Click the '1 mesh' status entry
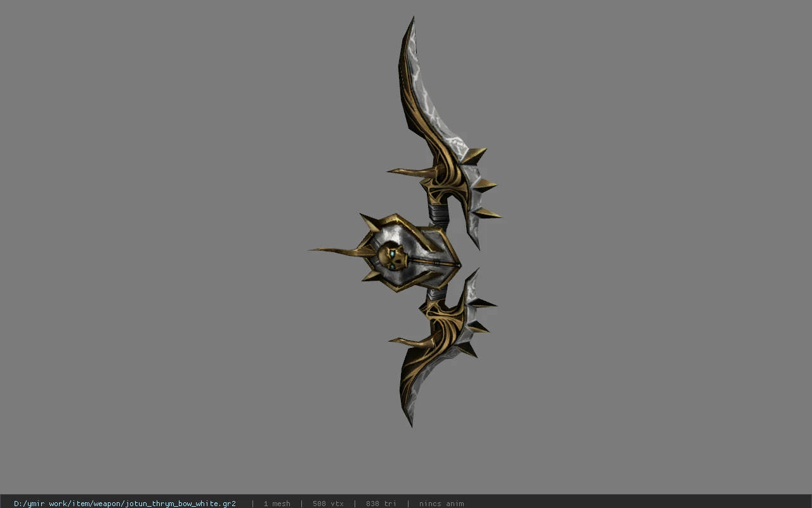 click(x=277, y=504)
